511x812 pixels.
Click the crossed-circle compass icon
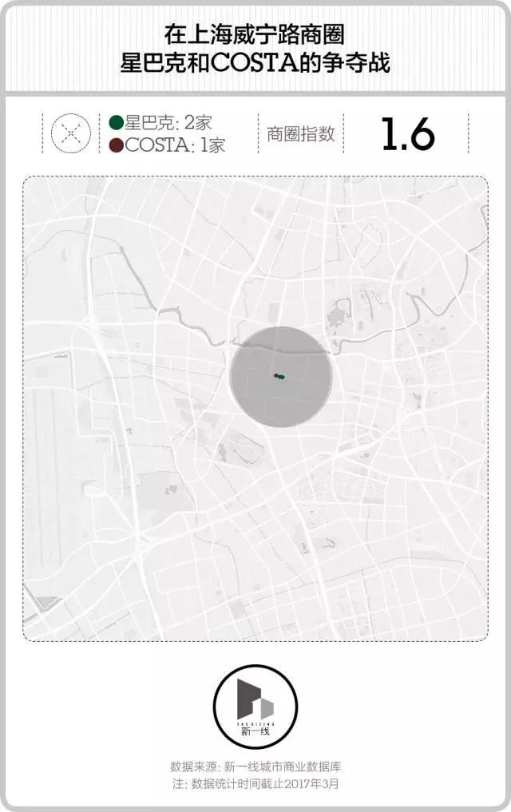click(x=70, y=133)
